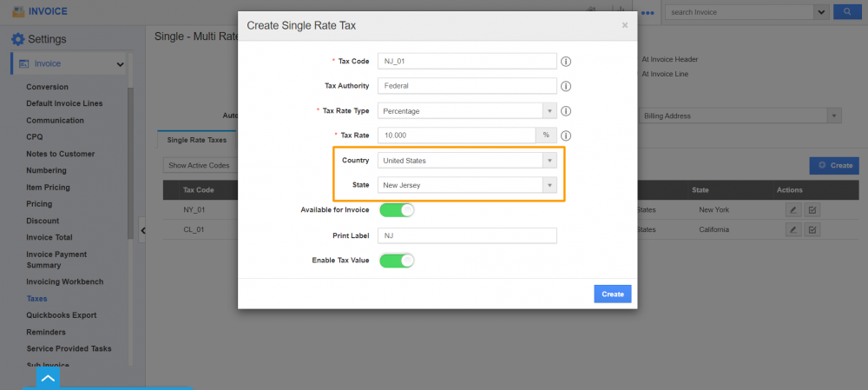Open the Tax Rate Type dropdown
The width and height of the screenshot is (868, 390).
[467, 111]
